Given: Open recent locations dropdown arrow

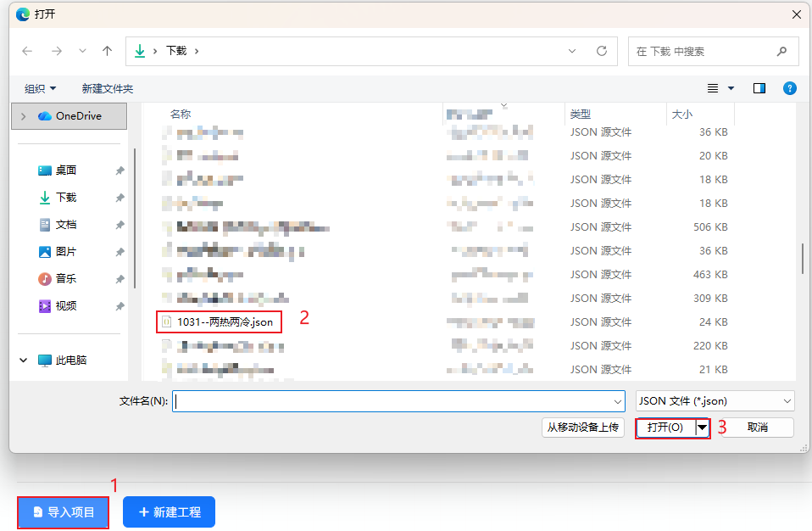Looking at the screenshot, I should [x=82, y=51].
